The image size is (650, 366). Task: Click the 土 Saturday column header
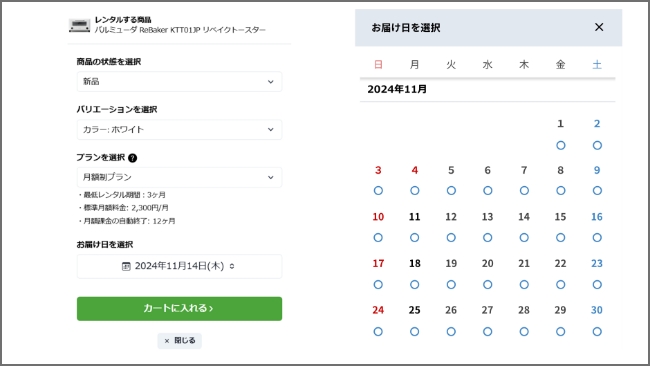[x=597, y=65]
